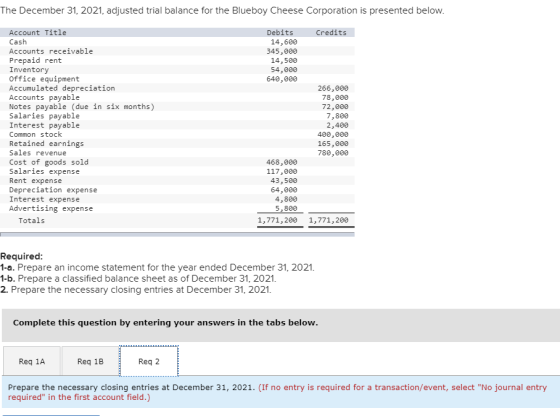The width and height of the screenshot is (560, 416).
Task: Click the Totals debit figure 1,771,200
Action: coord(278,220)
